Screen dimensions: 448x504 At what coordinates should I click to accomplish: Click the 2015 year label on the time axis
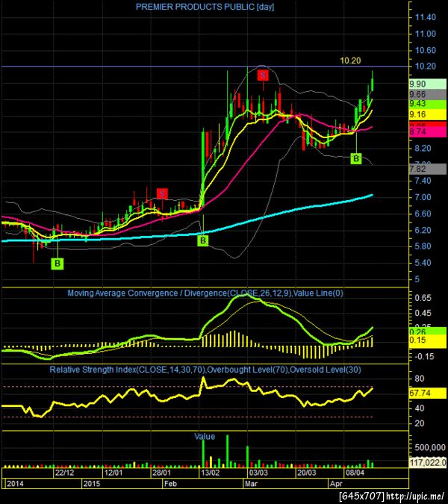click(92, 484)
